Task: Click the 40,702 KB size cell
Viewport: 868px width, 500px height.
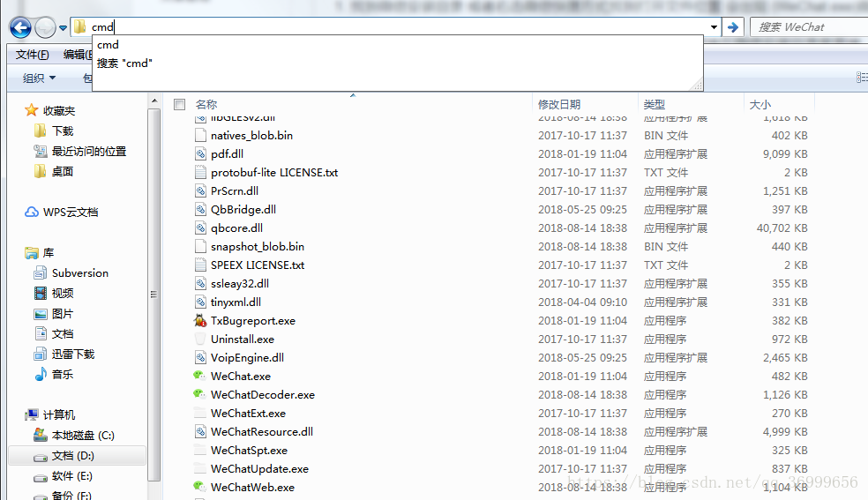Action: coord(782,228)
